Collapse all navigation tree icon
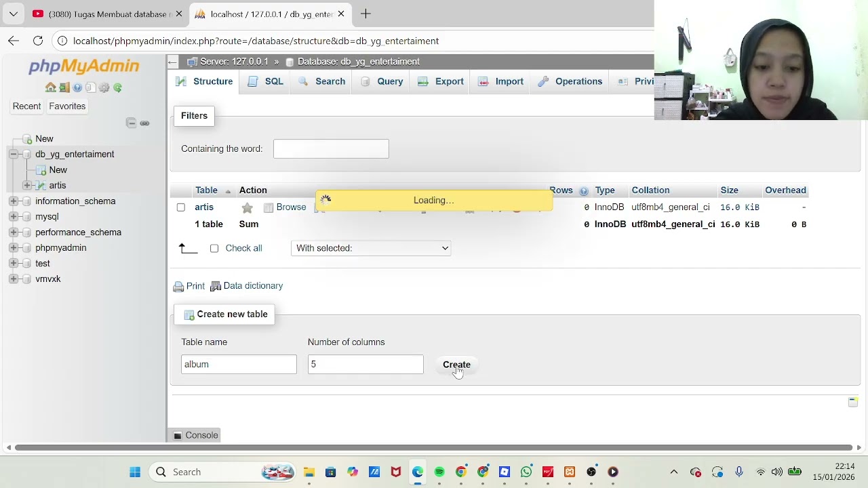868x488 pixels. point(131,123)
